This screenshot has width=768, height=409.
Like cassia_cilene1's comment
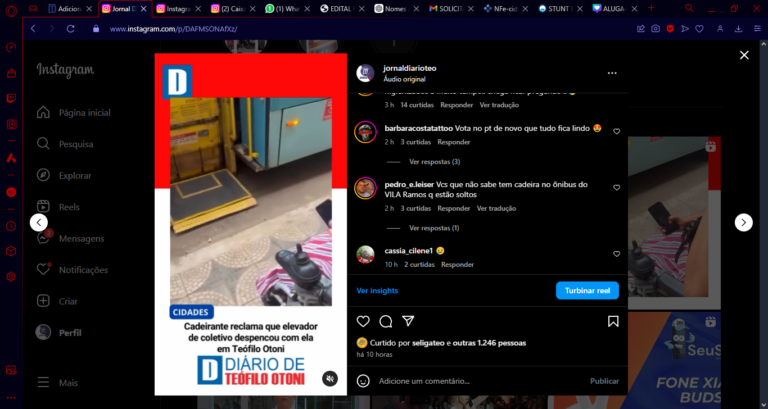pos(617,254)
